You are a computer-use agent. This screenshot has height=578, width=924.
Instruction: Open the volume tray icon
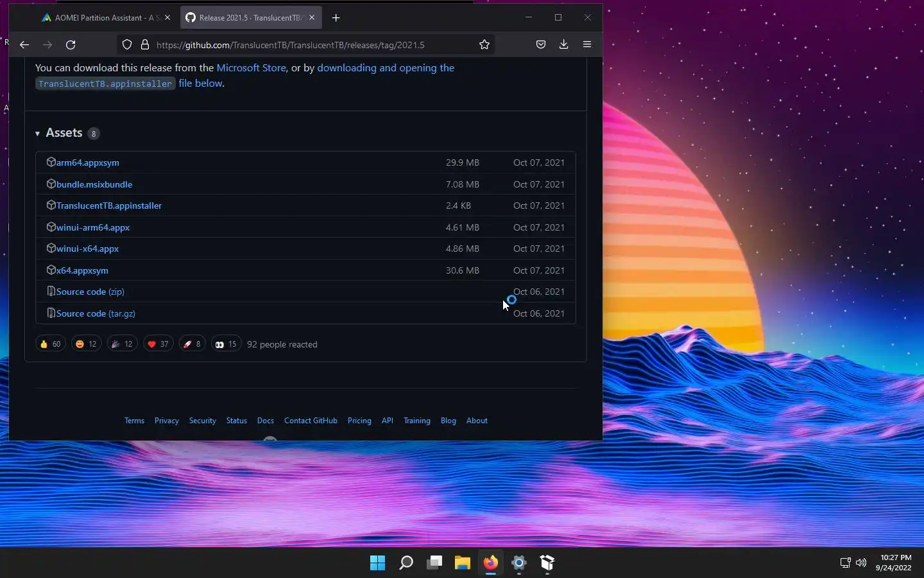(x=861, y=563)
